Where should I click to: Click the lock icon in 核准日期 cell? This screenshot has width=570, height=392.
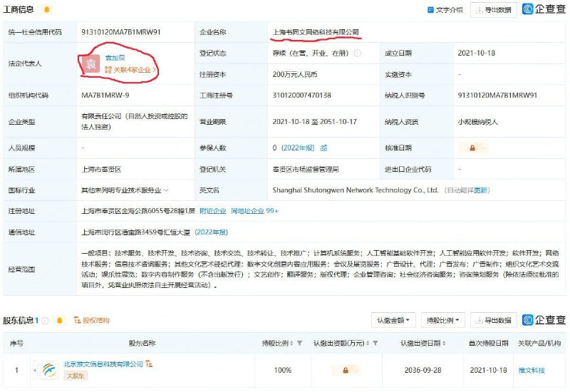click(472, 148)
